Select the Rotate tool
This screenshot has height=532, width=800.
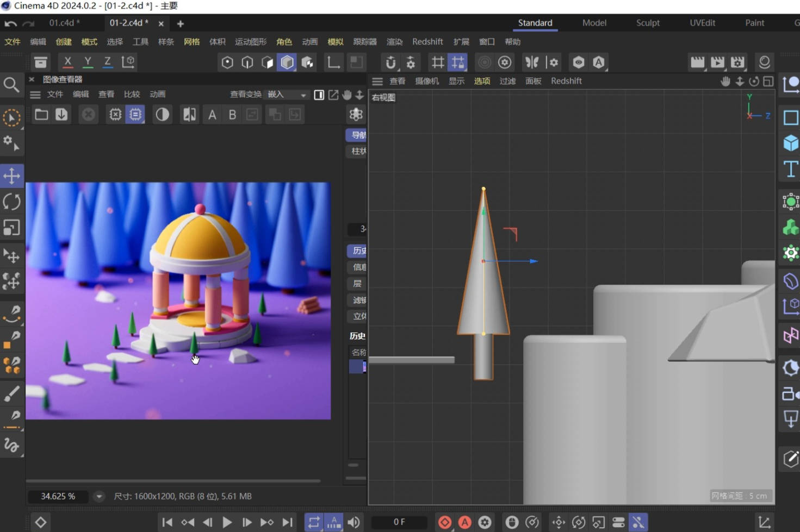(11, 202)
